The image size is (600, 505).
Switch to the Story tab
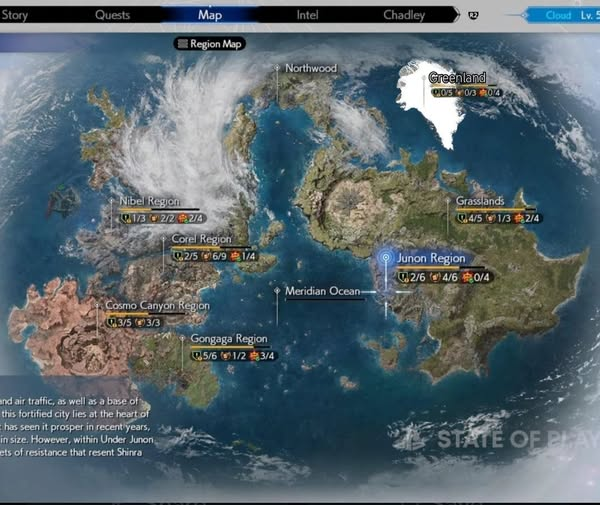(15, 15)
